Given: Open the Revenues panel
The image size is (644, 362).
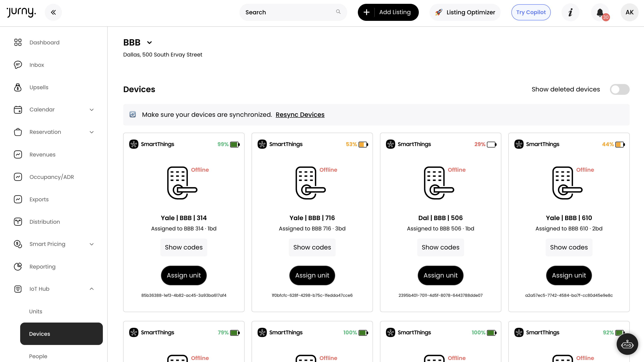Looking at the screenshot, I should [42, 154].
